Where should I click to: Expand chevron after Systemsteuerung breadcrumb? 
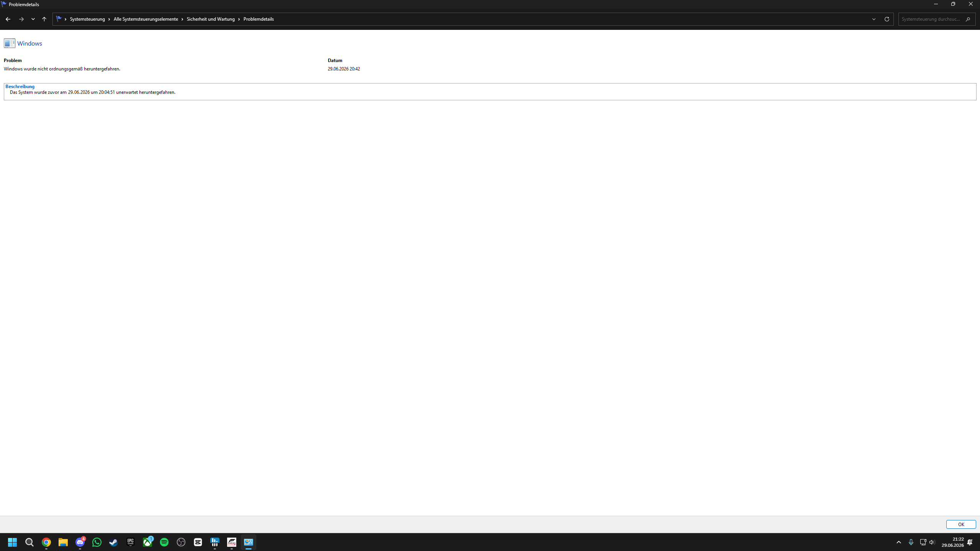(109, 19)
